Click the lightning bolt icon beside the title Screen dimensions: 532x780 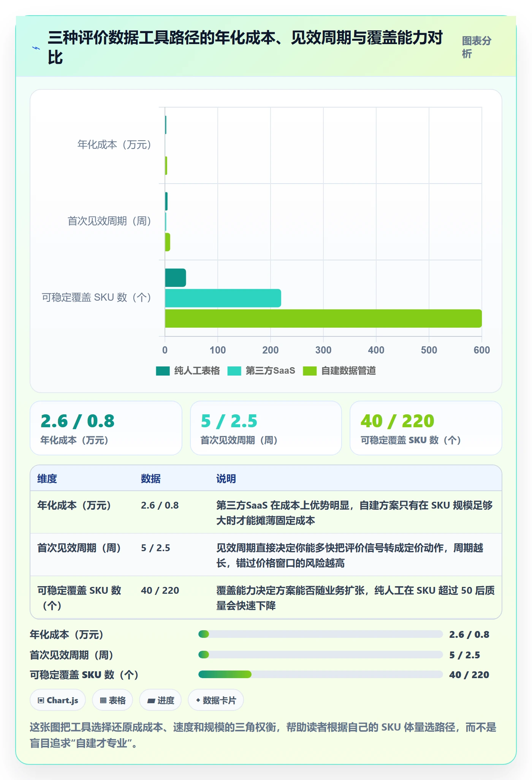click(36, 48)
